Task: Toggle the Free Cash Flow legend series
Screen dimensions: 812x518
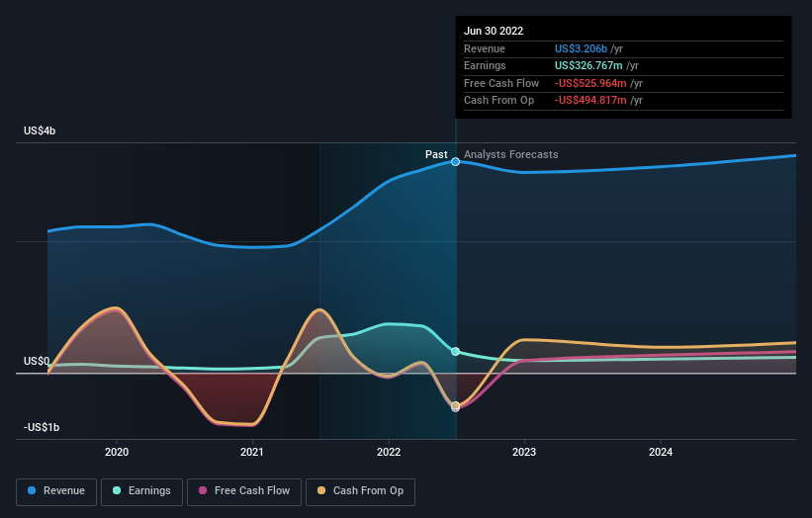Action: coord(244,491)
